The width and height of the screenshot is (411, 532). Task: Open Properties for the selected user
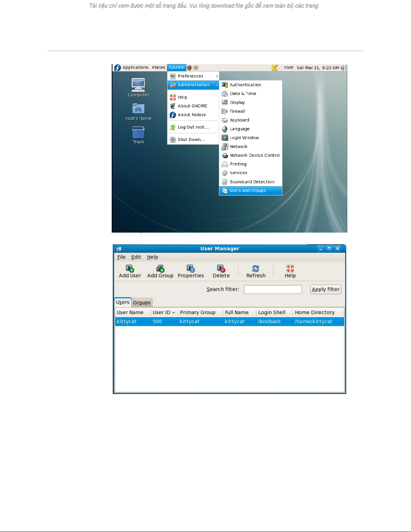191,271
